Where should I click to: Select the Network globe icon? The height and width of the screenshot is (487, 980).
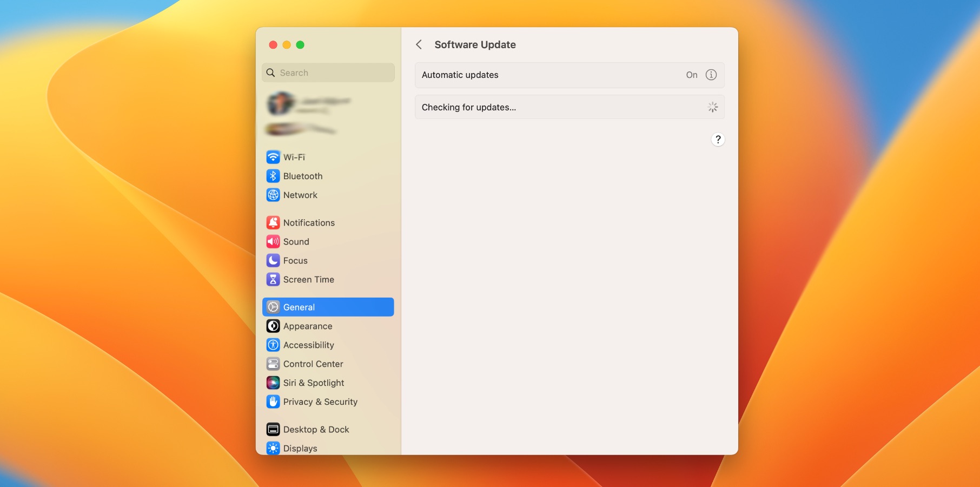(x=273, y=195)
